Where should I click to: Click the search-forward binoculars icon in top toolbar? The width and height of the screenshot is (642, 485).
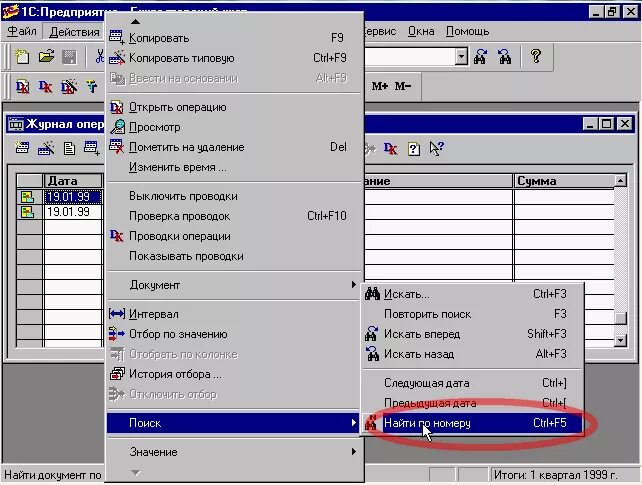(480, 56)
